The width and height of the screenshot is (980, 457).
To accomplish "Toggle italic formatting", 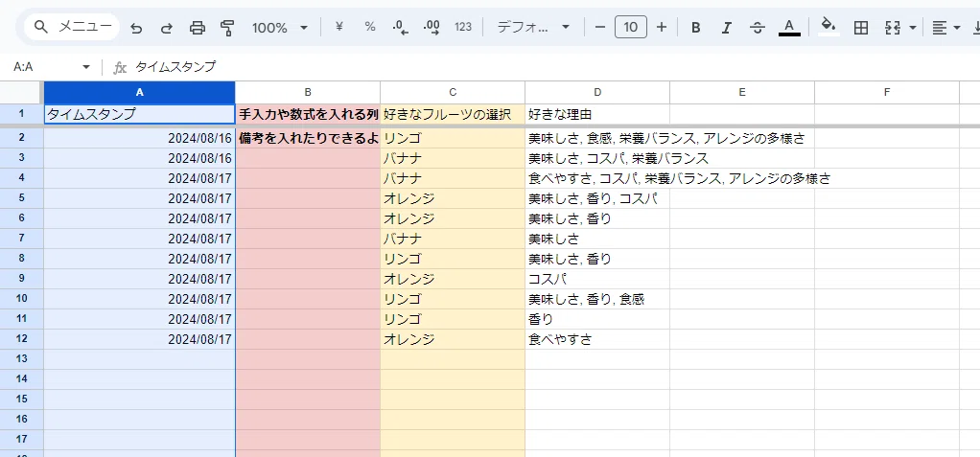I will (x=726, y=27).
